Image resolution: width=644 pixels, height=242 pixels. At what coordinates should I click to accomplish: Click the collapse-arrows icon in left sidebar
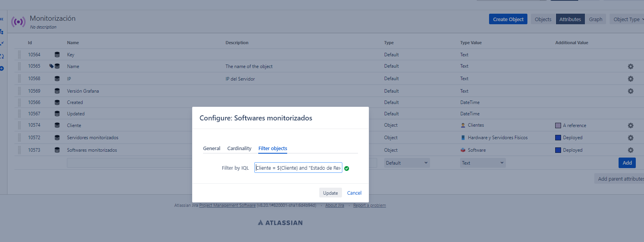[2, 43]
